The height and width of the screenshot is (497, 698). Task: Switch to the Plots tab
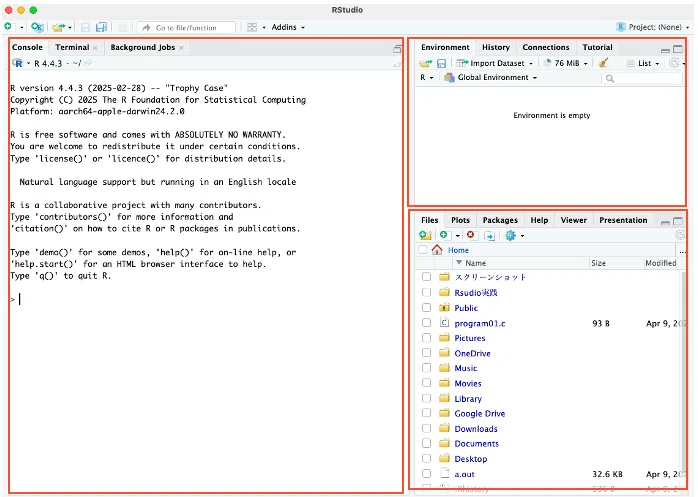pos(460,220)
